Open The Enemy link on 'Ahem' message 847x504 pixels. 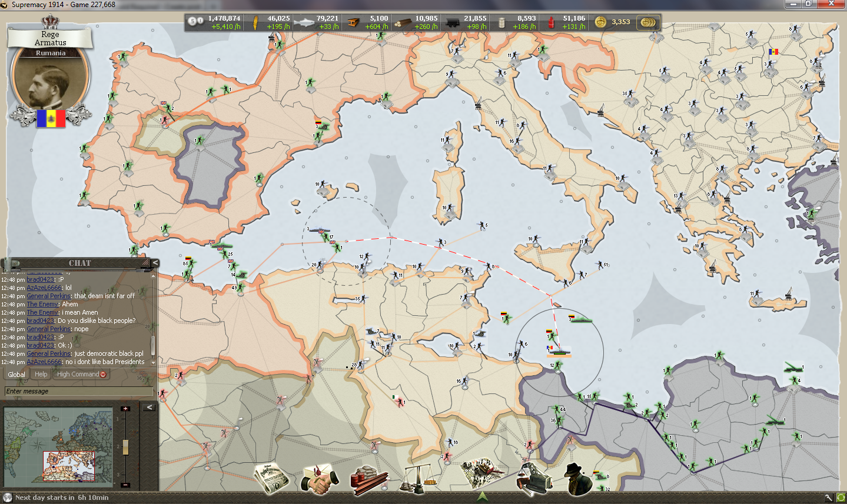pyautogui.click(x=43, y=305)
